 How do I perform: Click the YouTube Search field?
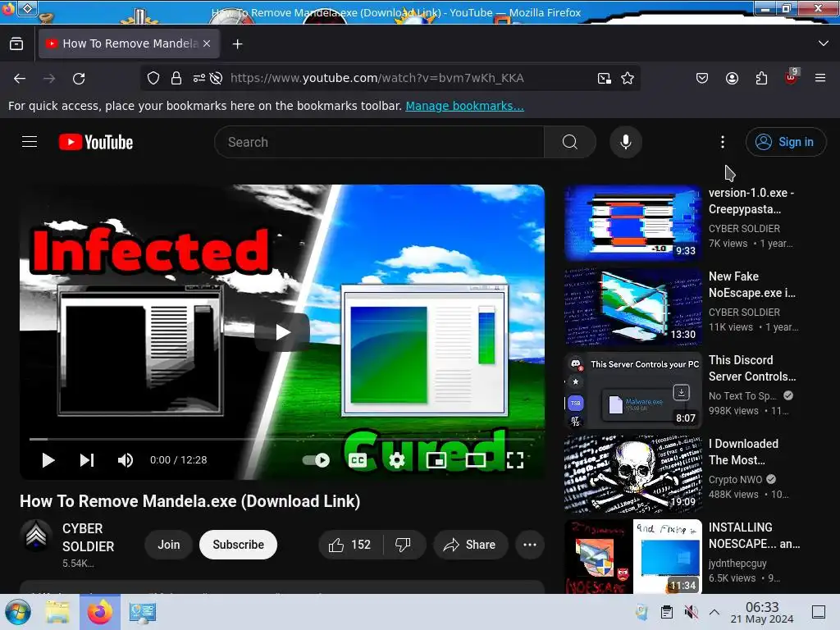tap(379, 142)
